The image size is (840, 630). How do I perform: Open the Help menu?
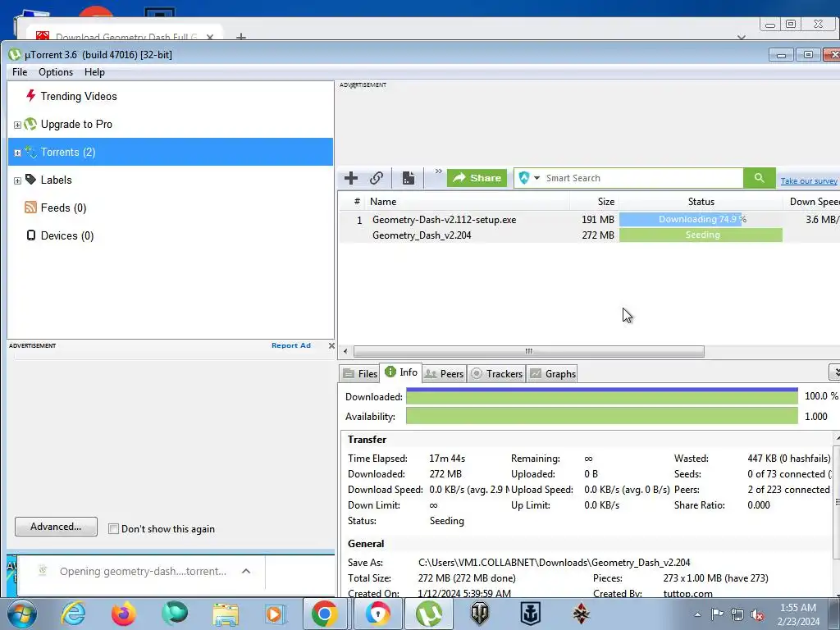point(94,72)
